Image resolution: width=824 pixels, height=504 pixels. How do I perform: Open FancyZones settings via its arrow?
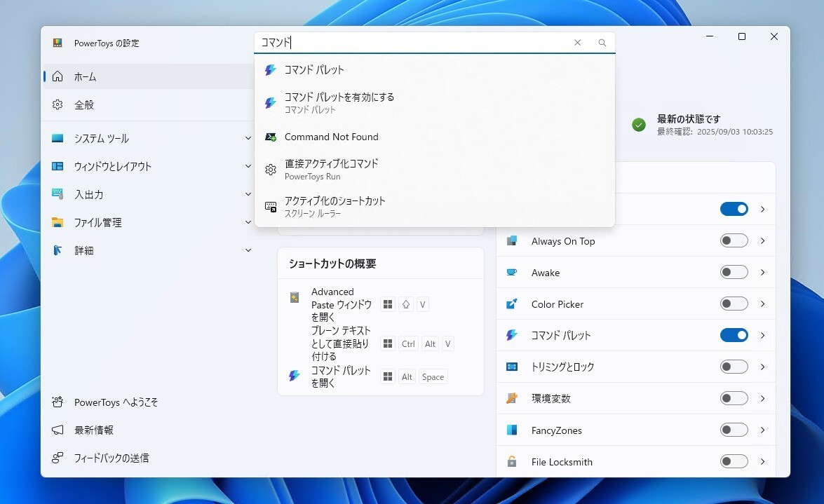762,430
